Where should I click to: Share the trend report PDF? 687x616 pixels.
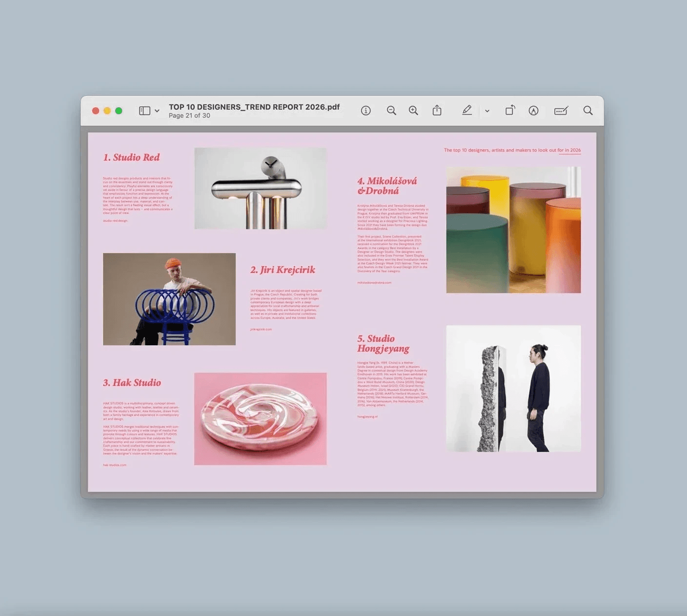[x=437, y=110]
